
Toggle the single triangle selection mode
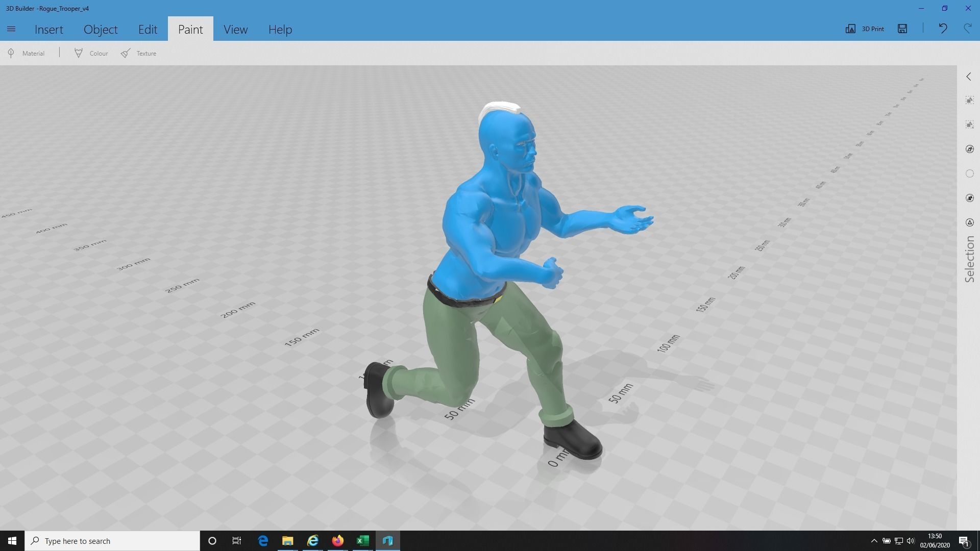tap(969, 222)
